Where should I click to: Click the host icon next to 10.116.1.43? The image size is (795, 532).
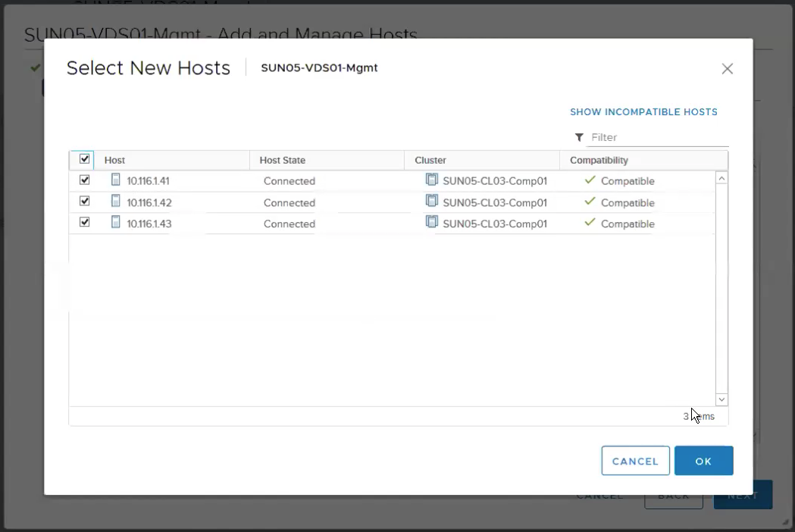pos(116,222)
